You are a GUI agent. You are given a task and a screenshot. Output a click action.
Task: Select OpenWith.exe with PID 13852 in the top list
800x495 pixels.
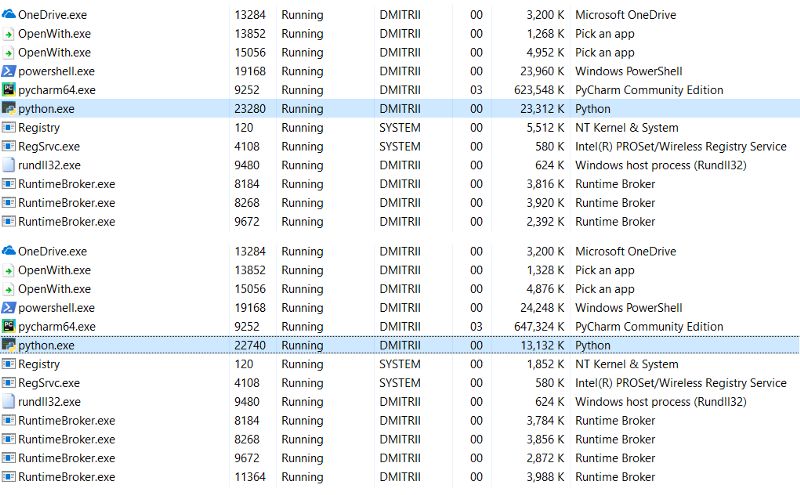tap(400, 33)
